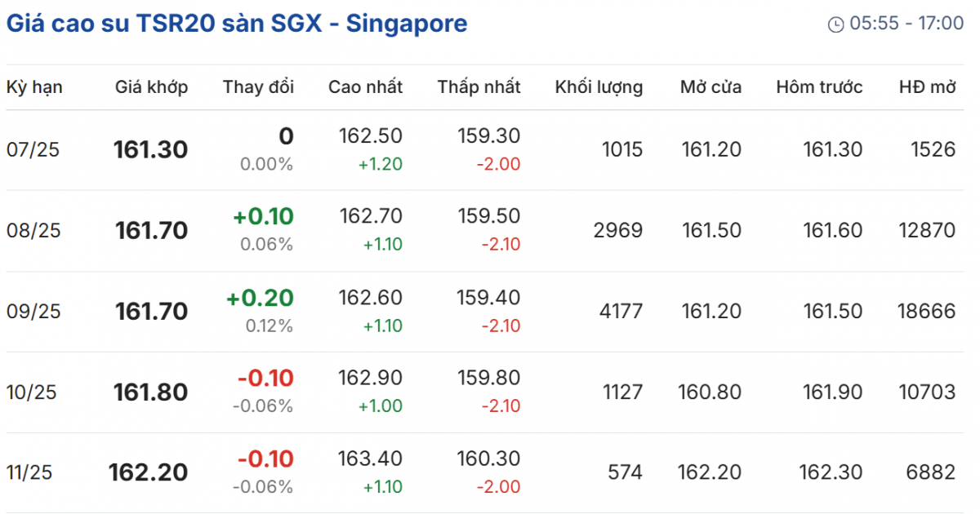Select the 08/25 contract term
This screenshot has height=514, width=980.
coord(33,231)
